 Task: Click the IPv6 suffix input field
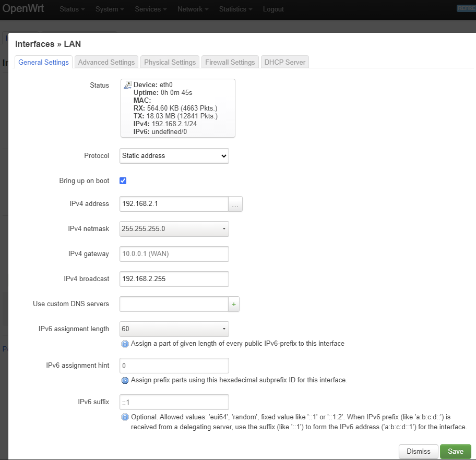[174, 402]
